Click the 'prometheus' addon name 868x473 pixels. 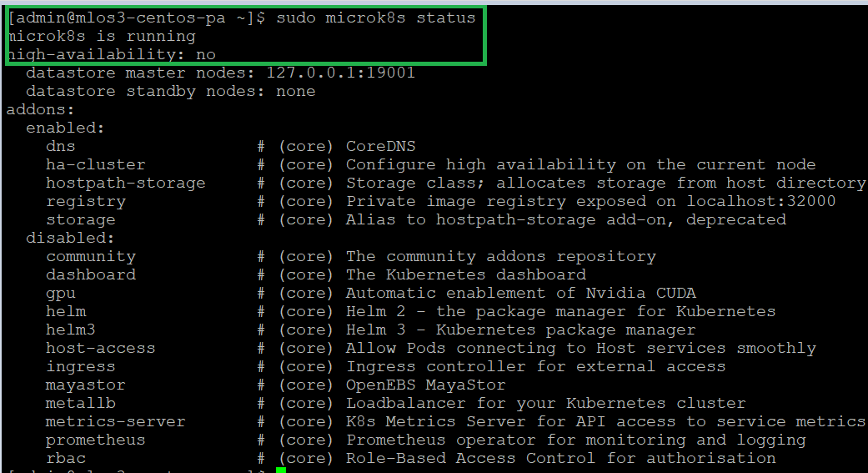coord(95,440)
